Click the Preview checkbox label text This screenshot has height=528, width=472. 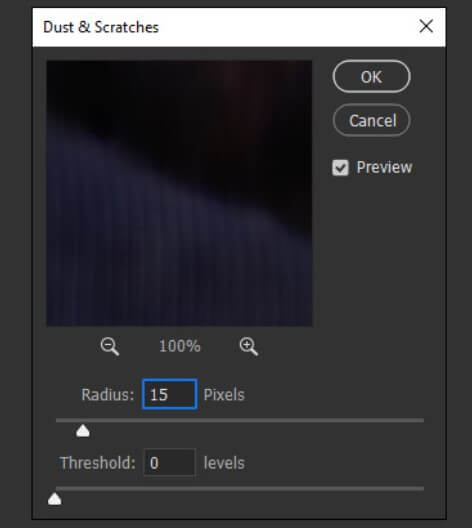384,167
